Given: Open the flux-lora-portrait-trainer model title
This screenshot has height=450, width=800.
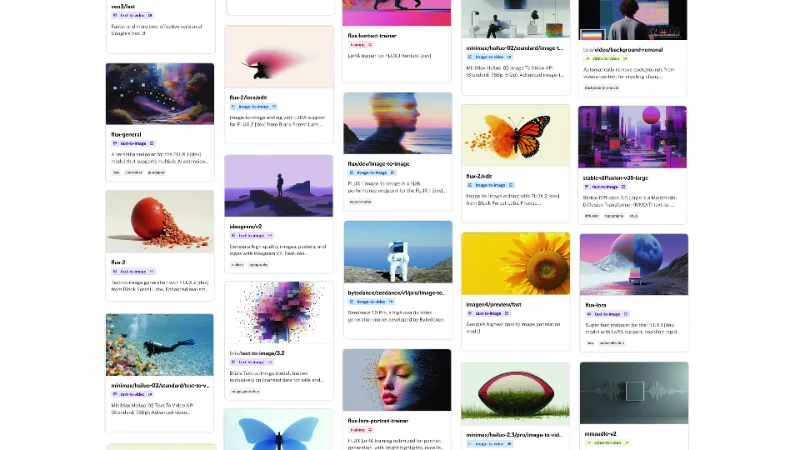Looking at the screenshot, I should [378, 421].
